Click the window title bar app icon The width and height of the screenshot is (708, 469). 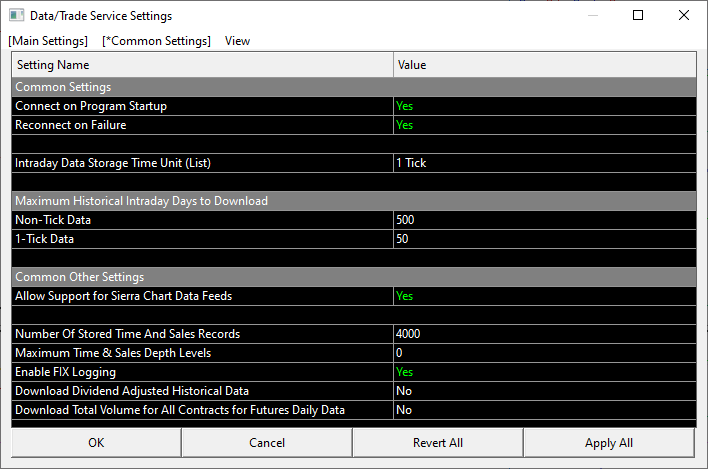(16, 15)
